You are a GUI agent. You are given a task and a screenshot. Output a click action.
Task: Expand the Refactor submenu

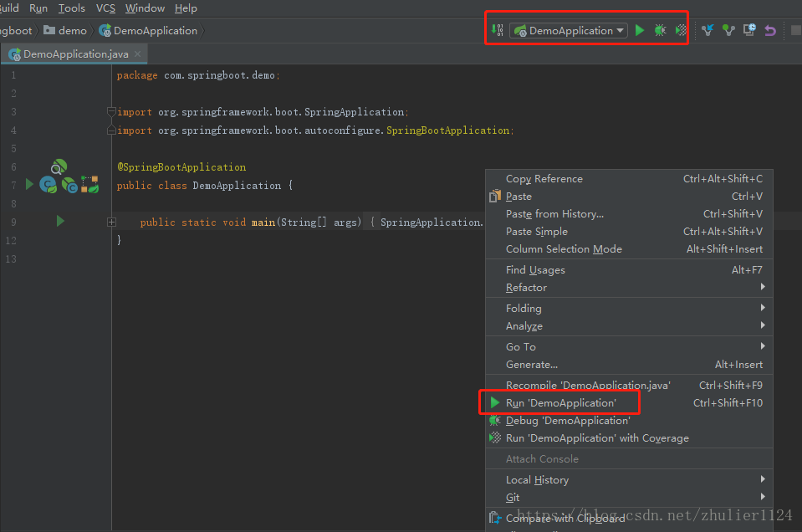coord(629,288)
